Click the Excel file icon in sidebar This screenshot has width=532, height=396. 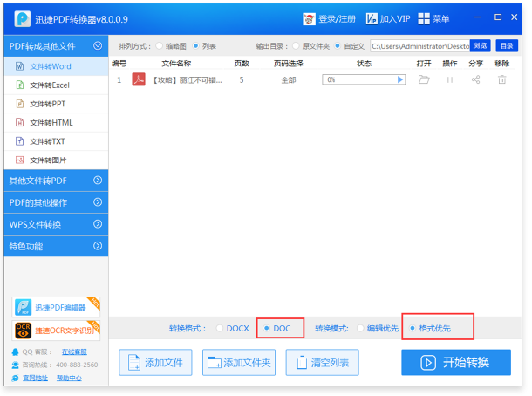click(x=20, y=85)
